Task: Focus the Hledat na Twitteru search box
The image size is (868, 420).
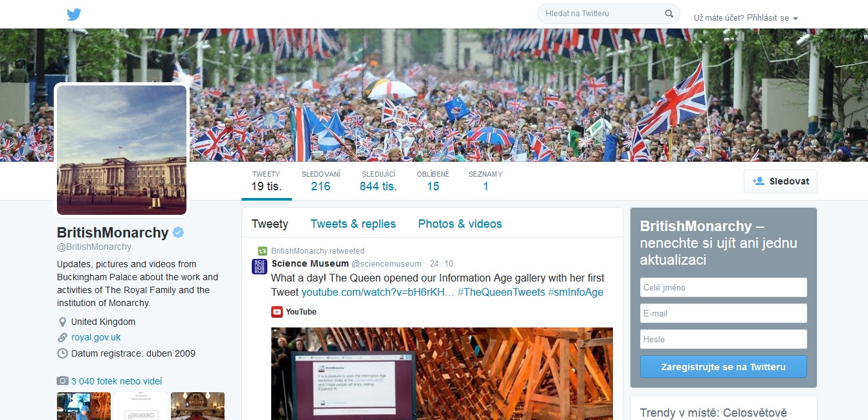Action: pyautogui.click(x=602, y=14)
